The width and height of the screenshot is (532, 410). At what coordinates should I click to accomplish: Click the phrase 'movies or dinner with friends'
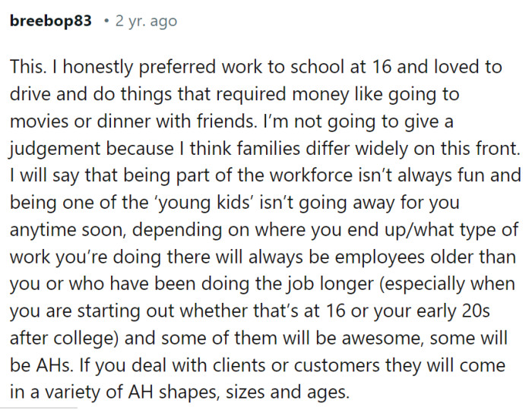[x=133, y=121]
